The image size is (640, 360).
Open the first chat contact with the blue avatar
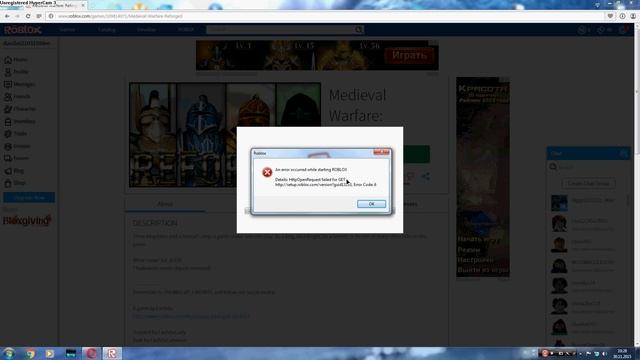pyautogui.click(x=588, y=203)
